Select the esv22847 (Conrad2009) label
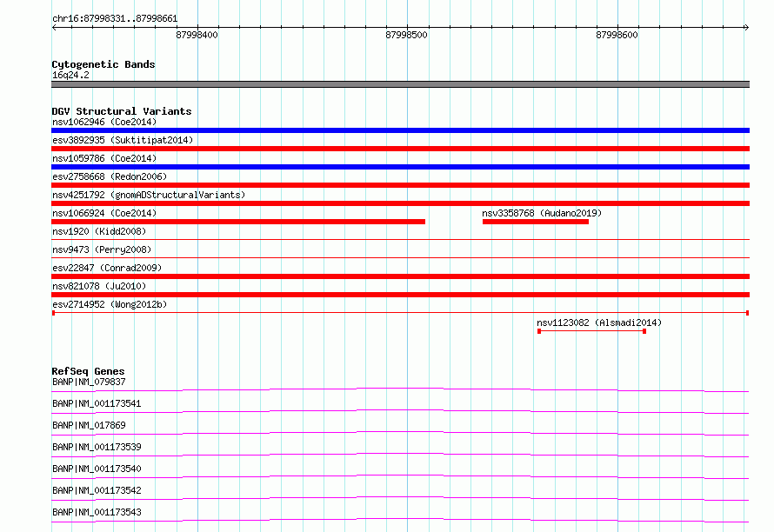 pyautogui.click(x=107, y=268)
